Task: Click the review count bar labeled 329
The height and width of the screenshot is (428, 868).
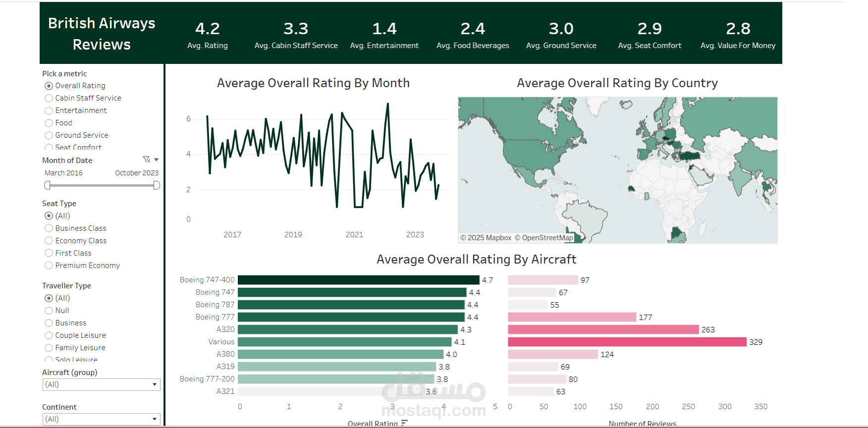Action: coord(627,342)
